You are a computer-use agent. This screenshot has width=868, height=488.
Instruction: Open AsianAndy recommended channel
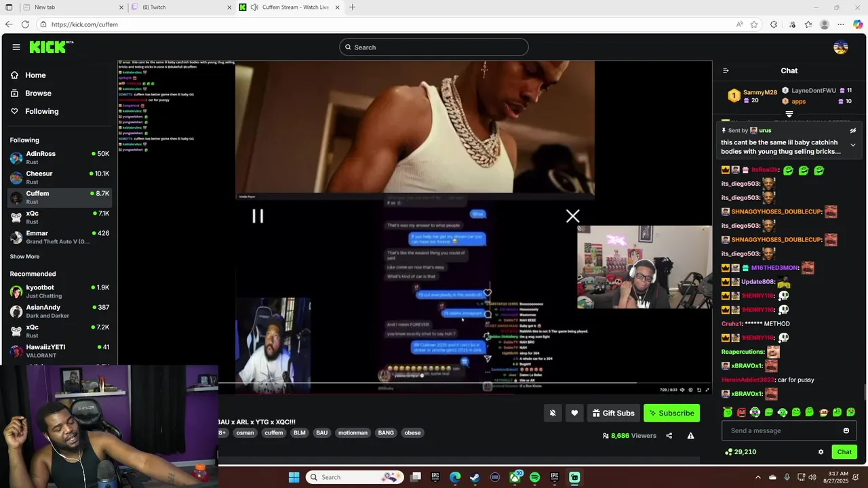[60, 311]
